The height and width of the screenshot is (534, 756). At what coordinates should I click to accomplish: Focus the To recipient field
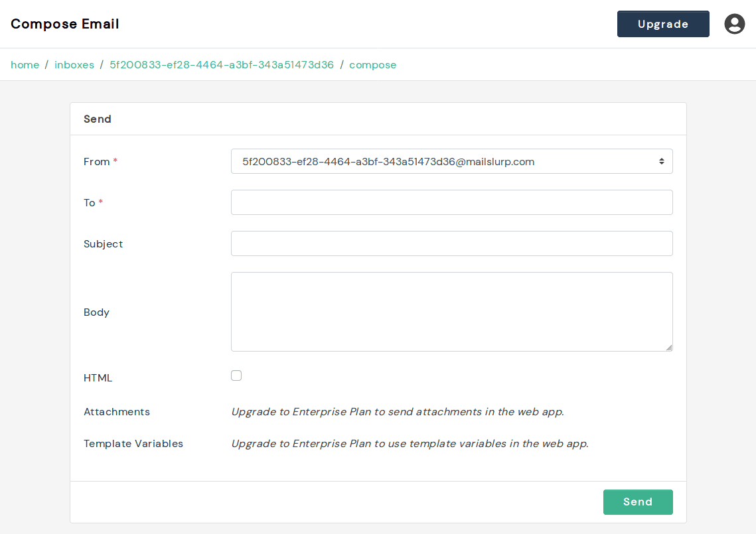451,202
